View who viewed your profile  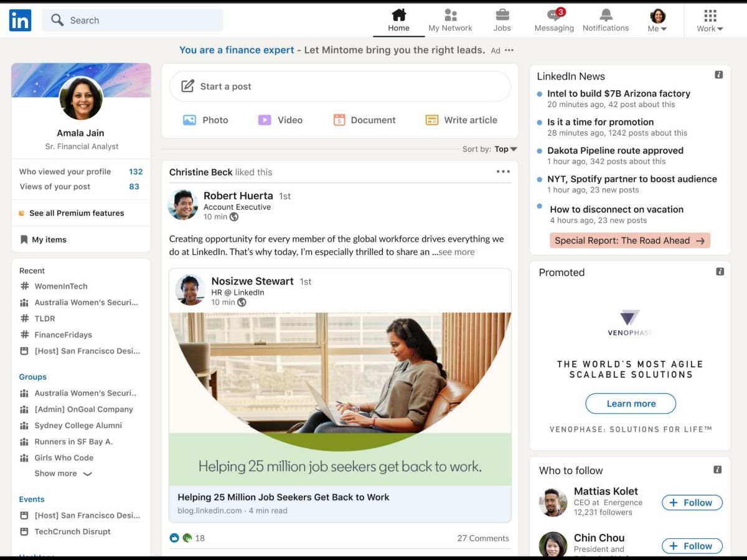tap(81, 172)
